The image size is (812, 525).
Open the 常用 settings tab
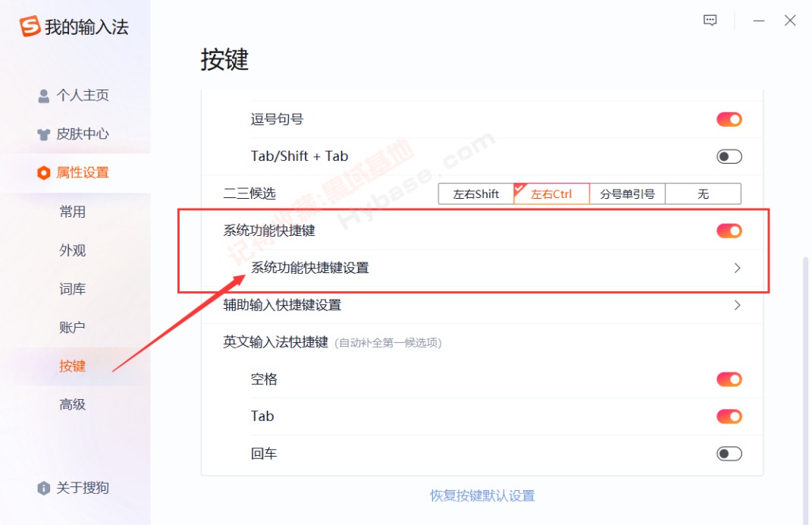pyautogui.click(x=73, y=212)
